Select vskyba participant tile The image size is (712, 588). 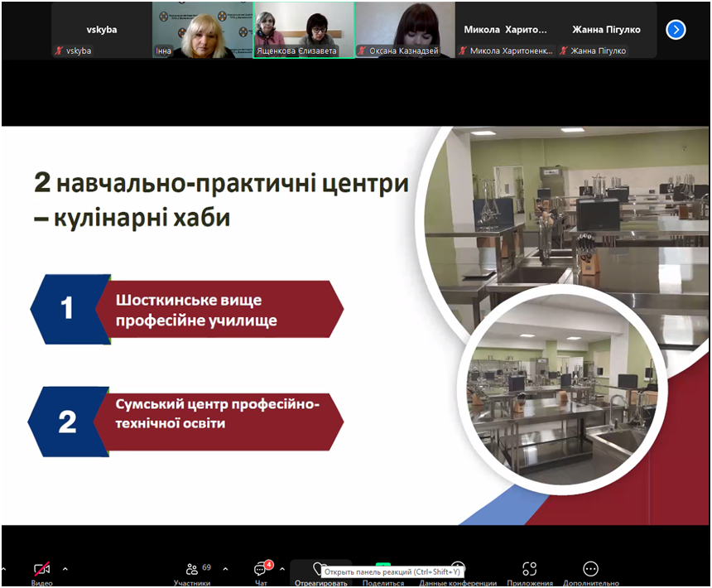(x=102, y=30)
